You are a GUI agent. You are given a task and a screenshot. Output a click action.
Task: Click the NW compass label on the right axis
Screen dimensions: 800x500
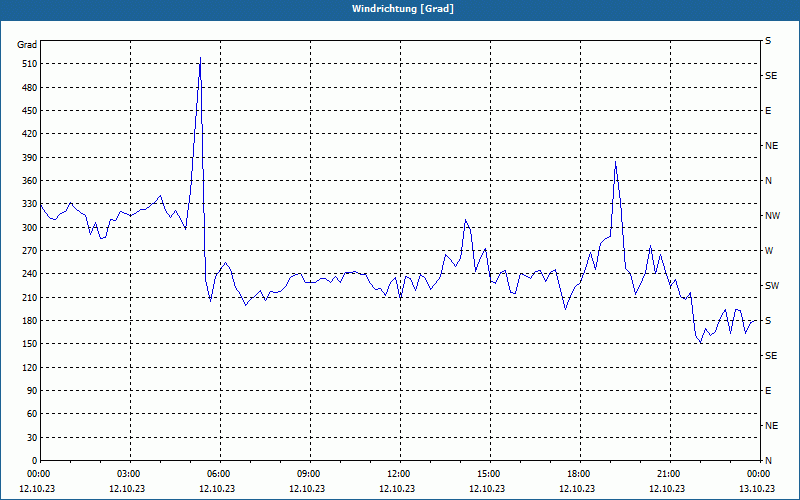pos(773,216)
